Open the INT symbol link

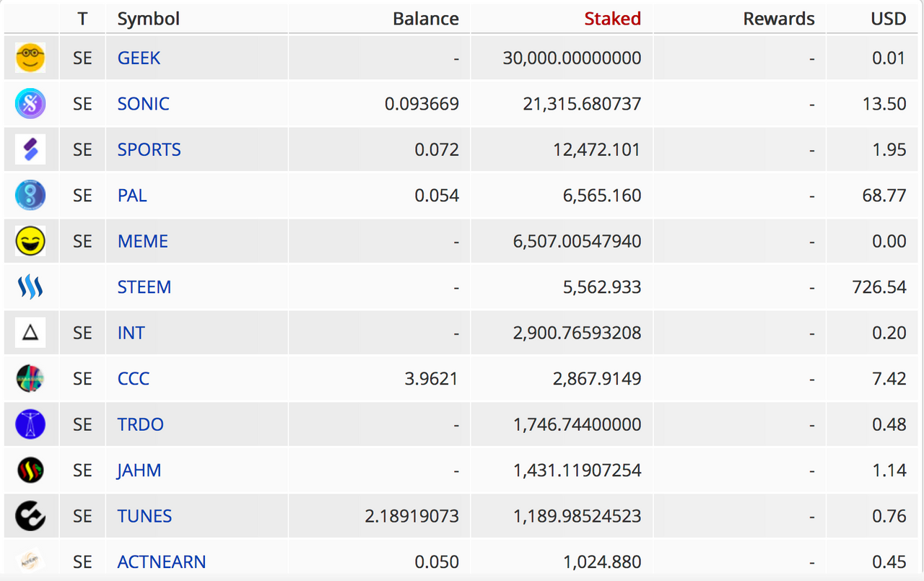[x=131, y=333]
